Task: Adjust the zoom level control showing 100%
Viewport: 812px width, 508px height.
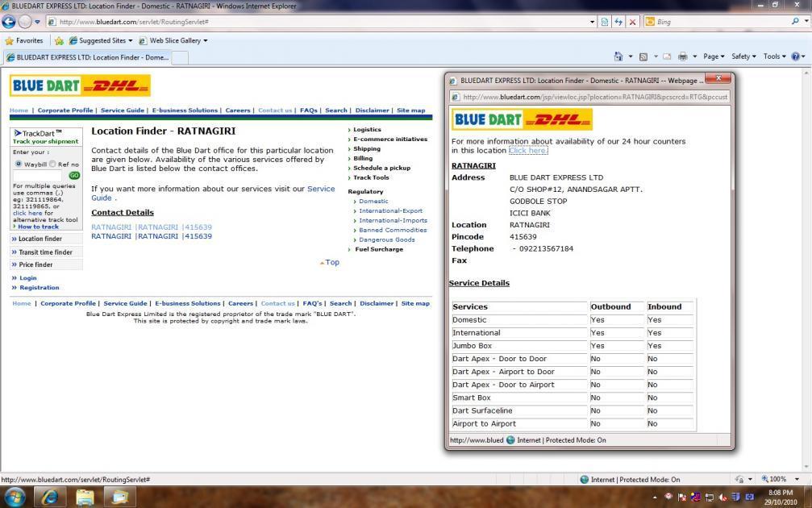Action: 779,479
